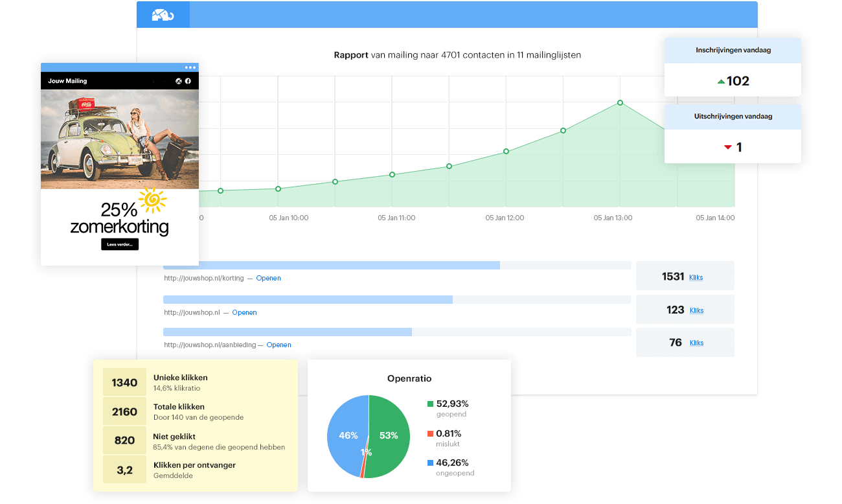Open the jouwshop.nl/korting link
The height and width of the screenshot is (504, 842).
204,279
